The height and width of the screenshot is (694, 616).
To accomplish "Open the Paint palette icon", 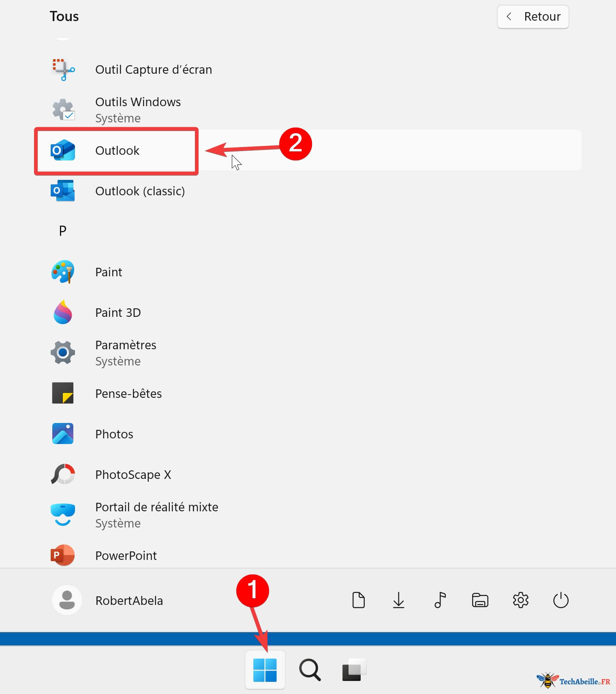I will (x=63, y=272).
